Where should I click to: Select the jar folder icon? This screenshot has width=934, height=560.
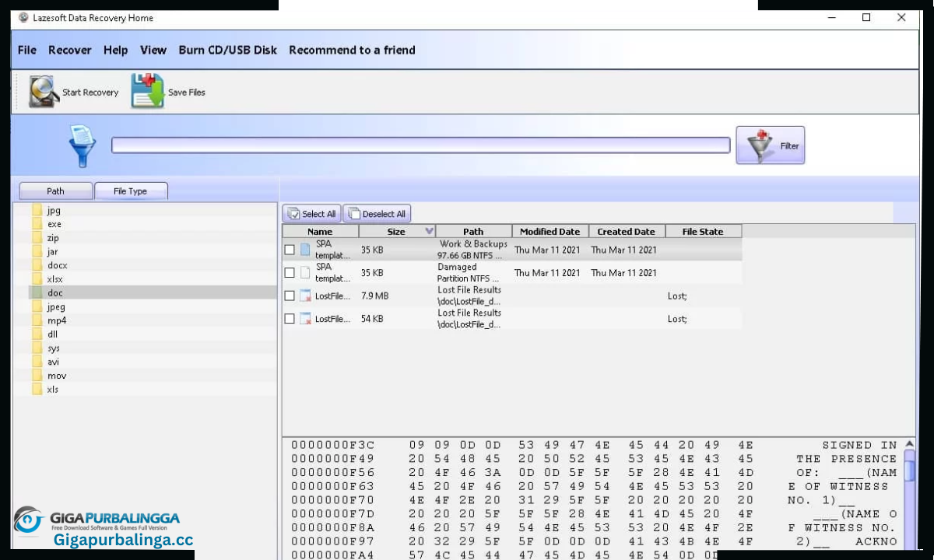click(x=37, y=252)
